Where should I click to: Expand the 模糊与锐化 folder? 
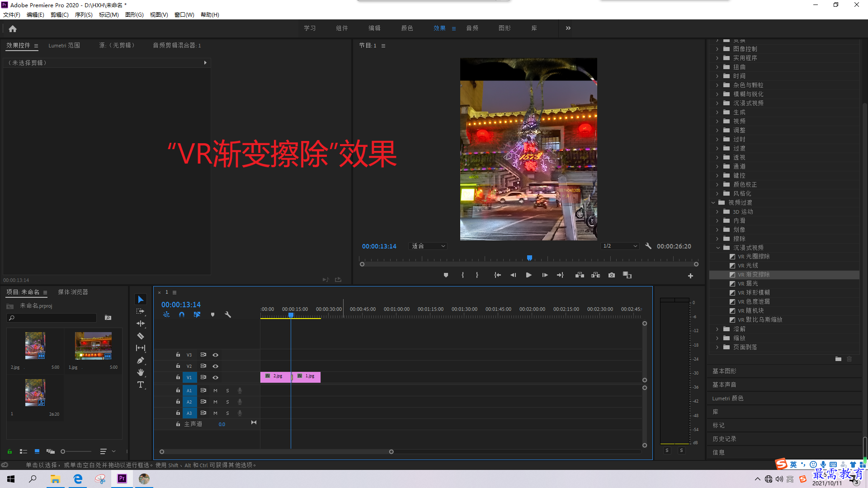click(717, 94)
